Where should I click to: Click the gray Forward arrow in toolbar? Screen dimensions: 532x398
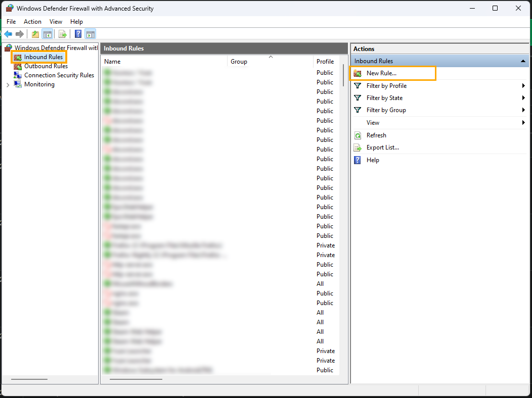(x=20, y=34)
